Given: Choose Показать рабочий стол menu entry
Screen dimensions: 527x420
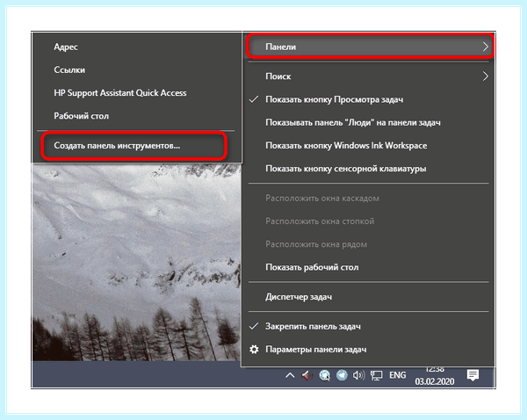Looking at the screenshot, I should (x=368, y=267).
